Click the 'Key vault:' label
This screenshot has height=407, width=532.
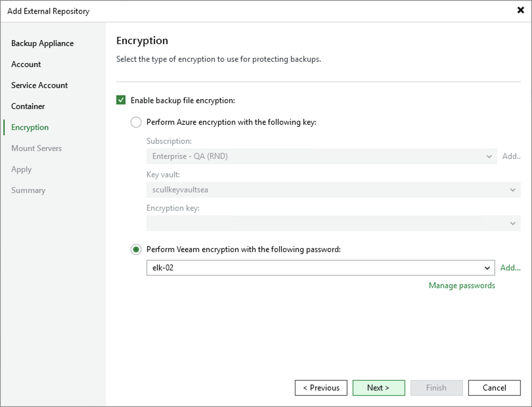point(163,175)
